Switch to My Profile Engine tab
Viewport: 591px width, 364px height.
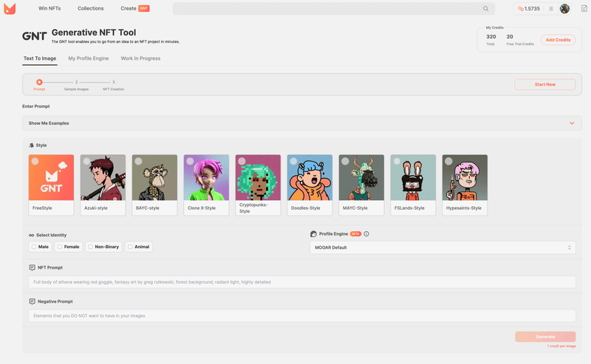[89, 58]
